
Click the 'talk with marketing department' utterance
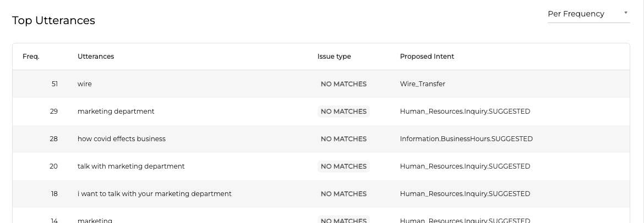click(x=131, y=166)
